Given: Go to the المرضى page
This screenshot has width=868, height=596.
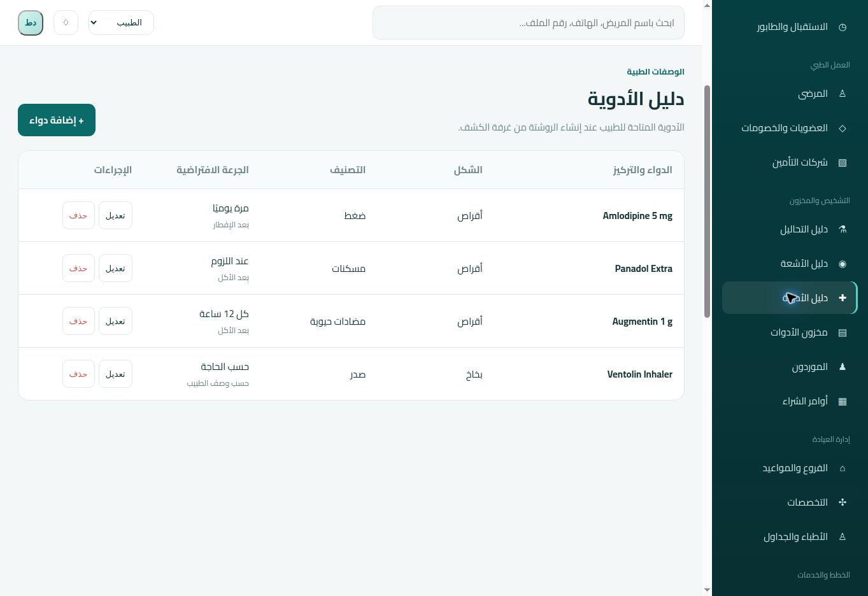Looking at the screenshot, I should pos(790,94).
